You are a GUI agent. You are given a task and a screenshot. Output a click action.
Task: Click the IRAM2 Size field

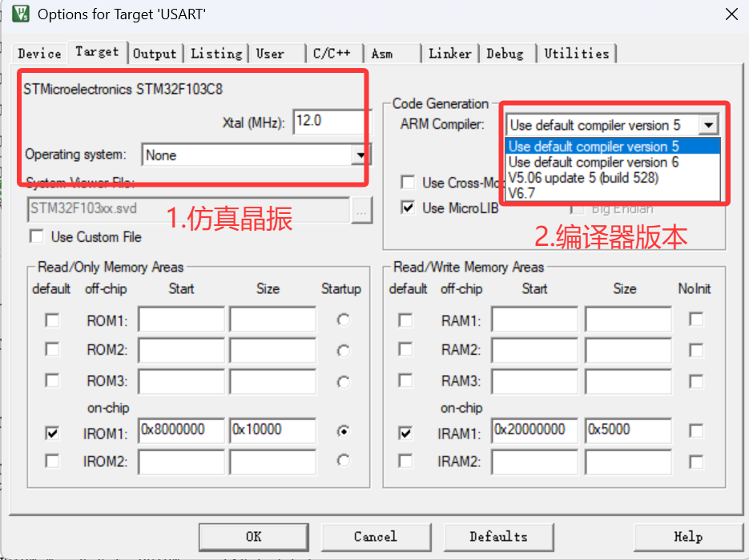(628, 462)
